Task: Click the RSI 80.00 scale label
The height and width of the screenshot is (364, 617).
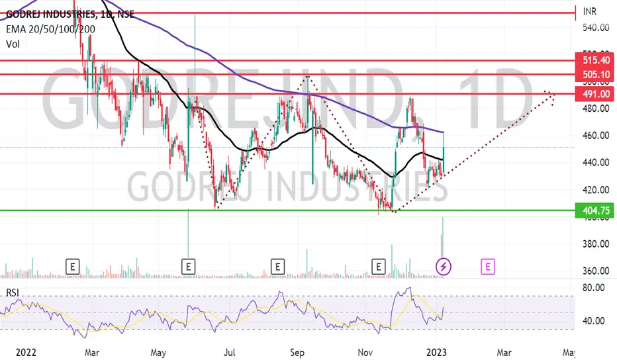Action: (593, 288)
